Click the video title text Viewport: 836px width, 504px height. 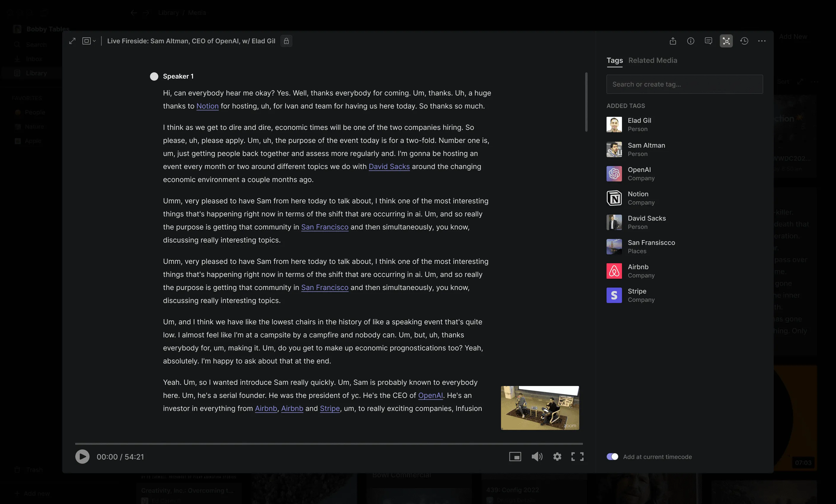(191, 41)
